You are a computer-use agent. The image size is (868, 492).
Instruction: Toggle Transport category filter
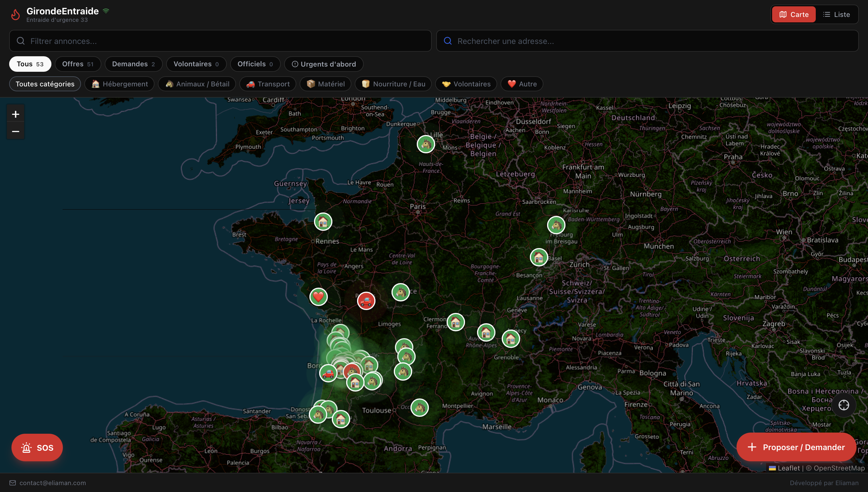(x=268, y=84)
